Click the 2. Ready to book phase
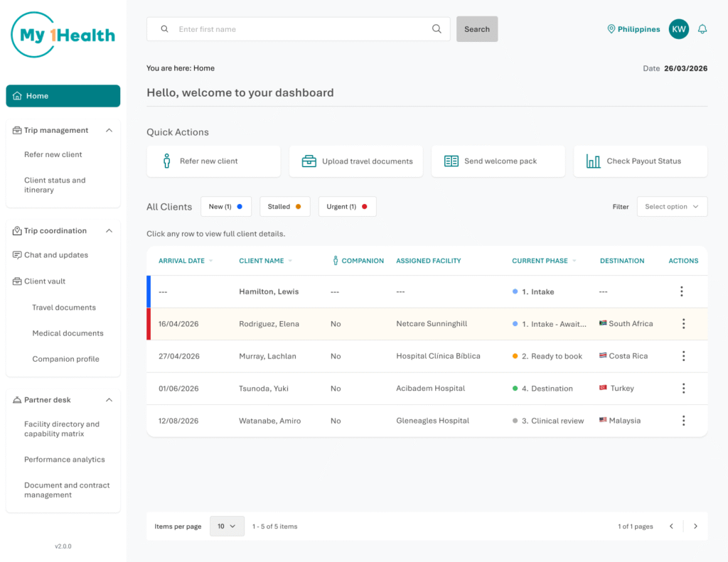This screenshot has height=562, width=728. [x=547, y=356]
